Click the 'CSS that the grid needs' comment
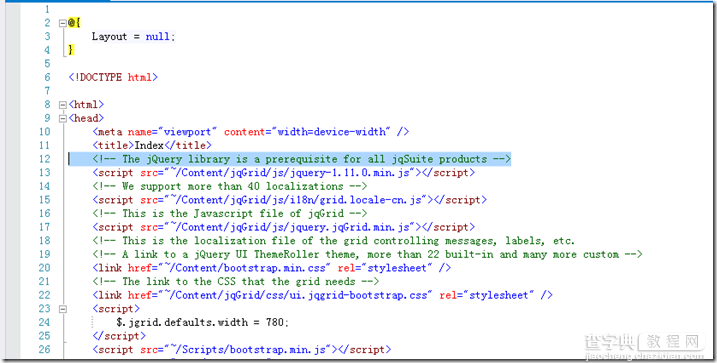 [x=235, y=282]
